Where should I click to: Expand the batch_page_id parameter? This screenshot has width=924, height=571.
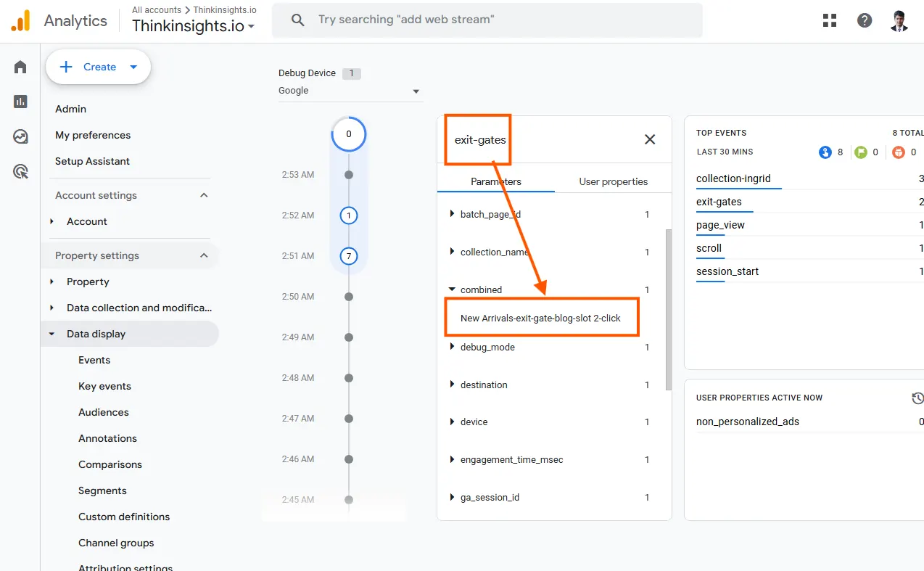click(x=452, y=214)
